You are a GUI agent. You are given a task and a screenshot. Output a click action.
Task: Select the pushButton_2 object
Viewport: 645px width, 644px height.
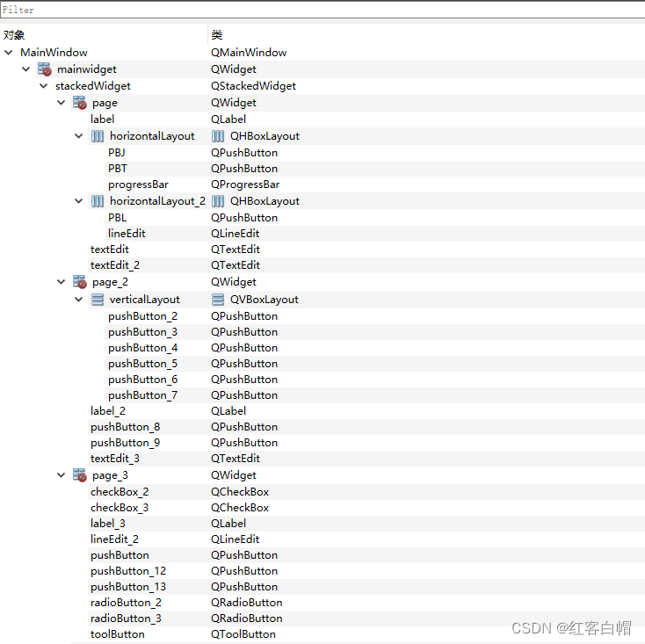[x=142, y=316]
